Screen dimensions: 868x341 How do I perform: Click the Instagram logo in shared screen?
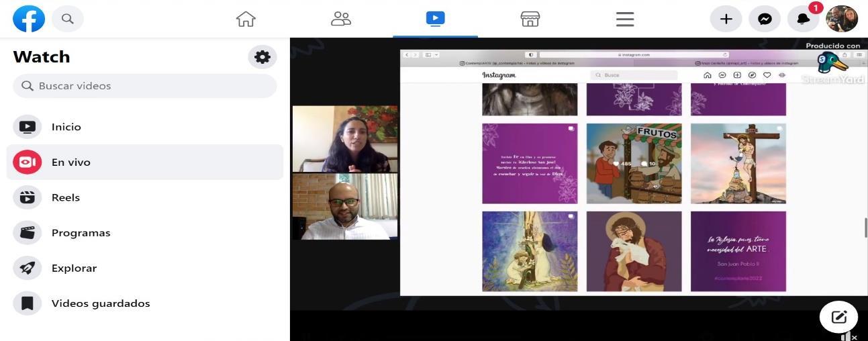click(499, 75)
